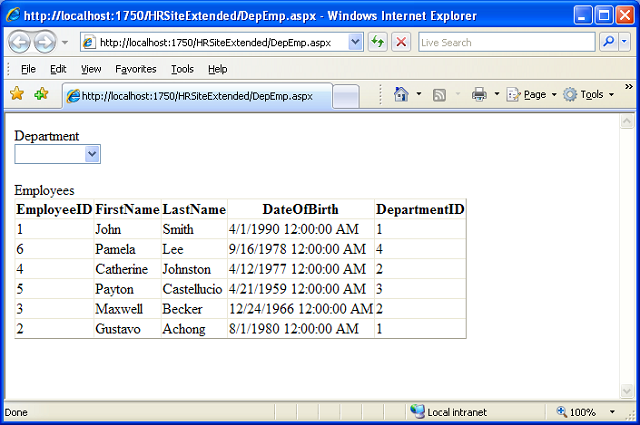640x425 pixels.
Task: Click the New Tab blank button
Action: click(346, 96)
